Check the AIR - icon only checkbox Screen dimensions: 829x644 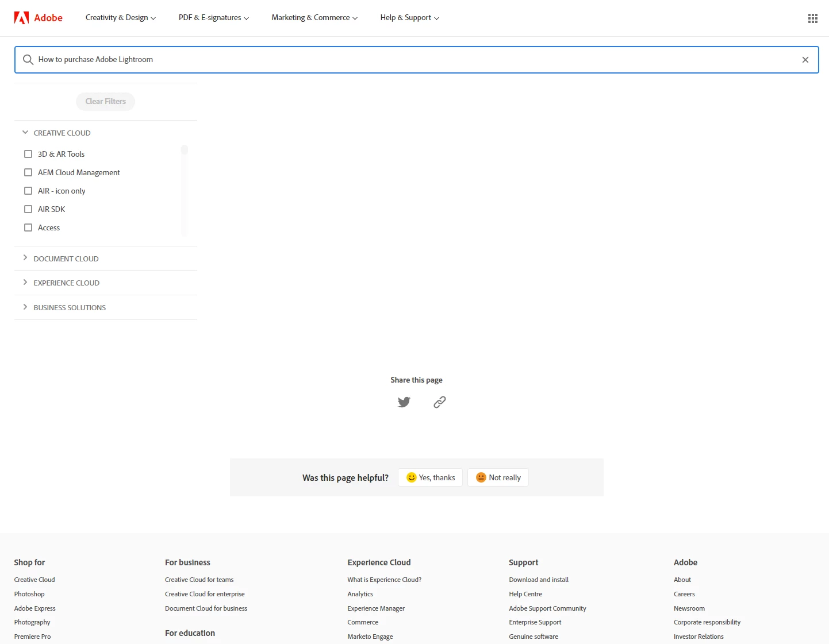click(28, 191)
